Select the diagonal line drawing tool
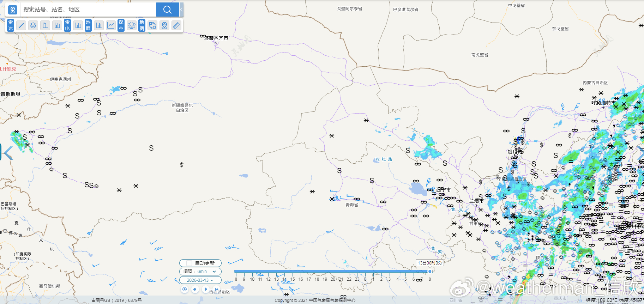Screen dimensions: 644x304 point(21,25)
